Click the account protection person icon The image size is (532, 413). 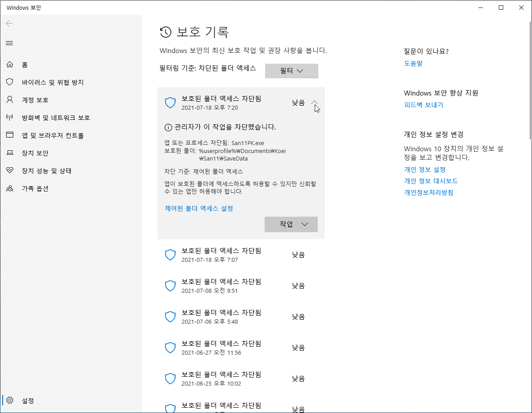(10, 100)
